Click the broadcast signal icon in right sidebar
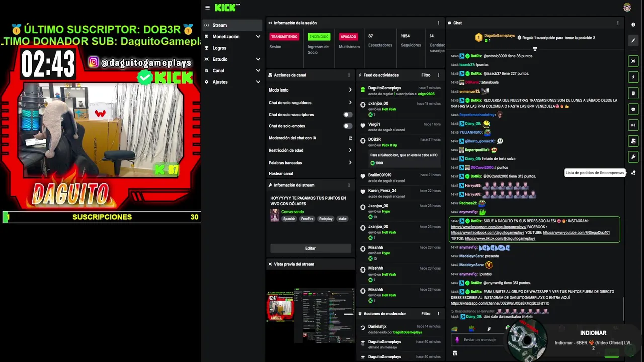 [633, 125]
